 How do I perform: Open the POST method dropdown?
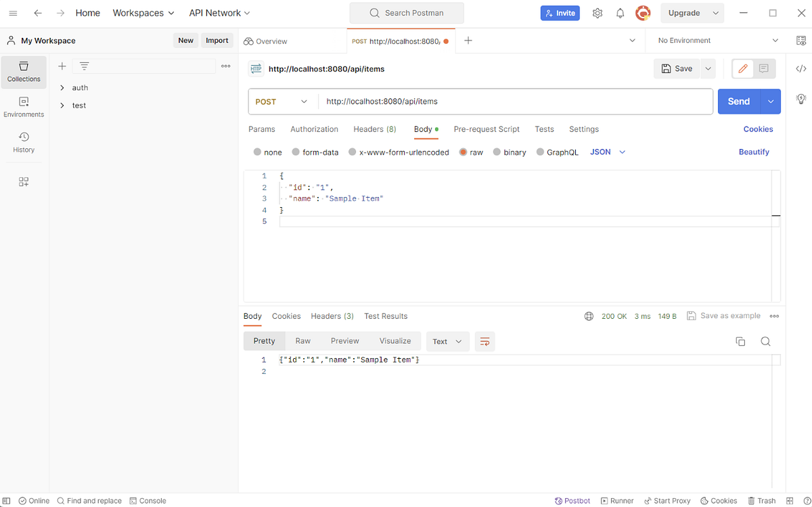(282, 101)
